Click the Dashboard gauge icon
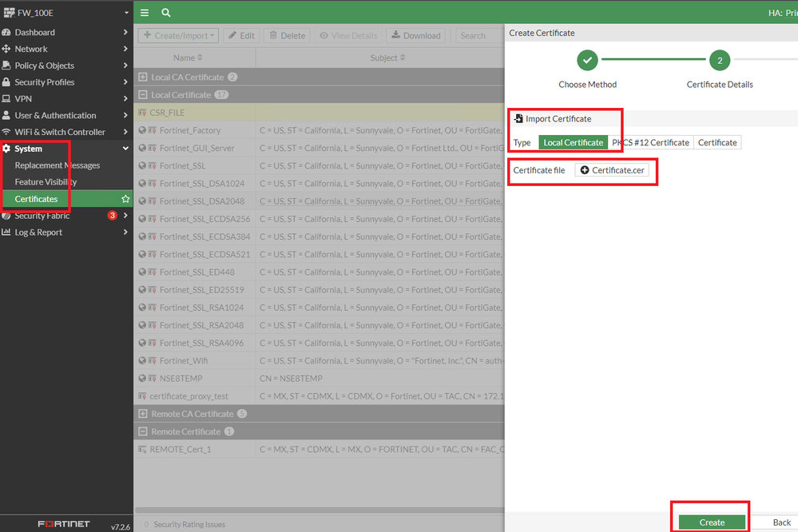 [6, 32]
